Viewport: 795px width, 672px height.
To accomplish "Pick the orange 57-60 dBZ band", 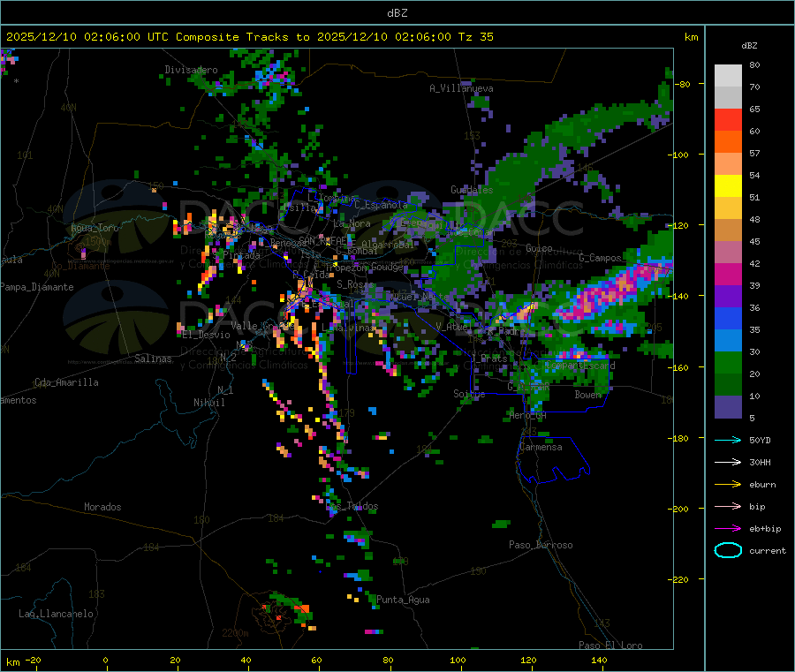I will pos(728,142).
